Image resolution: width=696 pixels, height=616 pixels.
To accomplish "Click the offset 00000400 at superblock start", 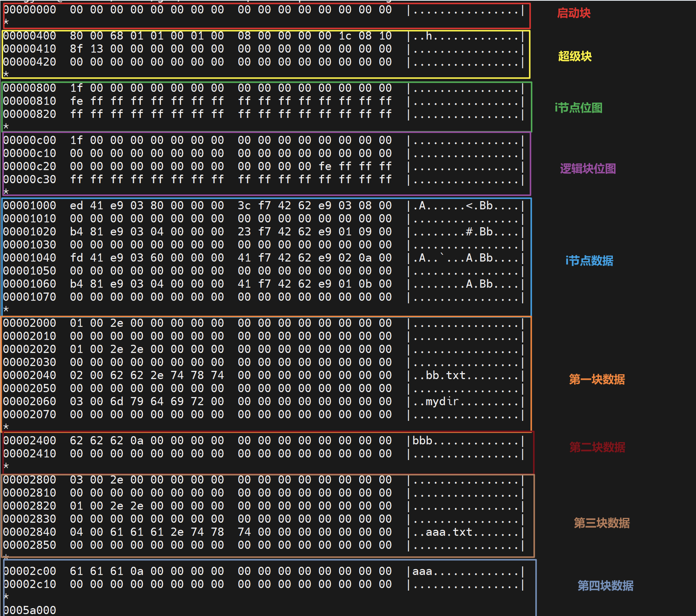I will 29,36.
